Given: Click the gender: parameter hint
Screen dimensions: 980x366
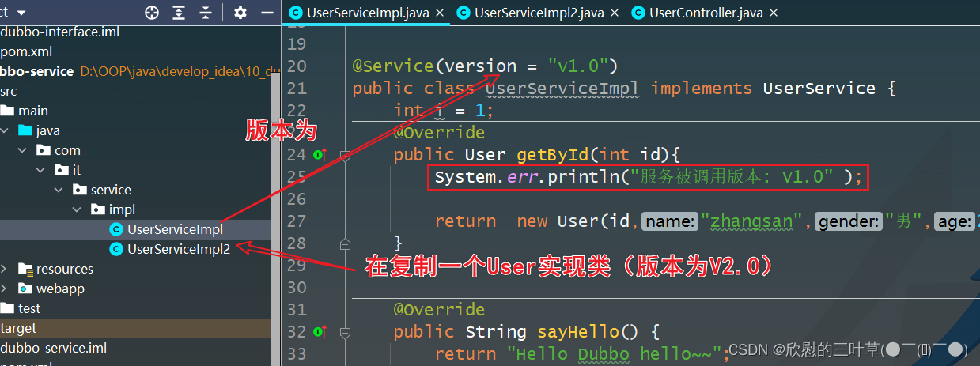Looking at the screenshot, I should click(x=849, y=222).
